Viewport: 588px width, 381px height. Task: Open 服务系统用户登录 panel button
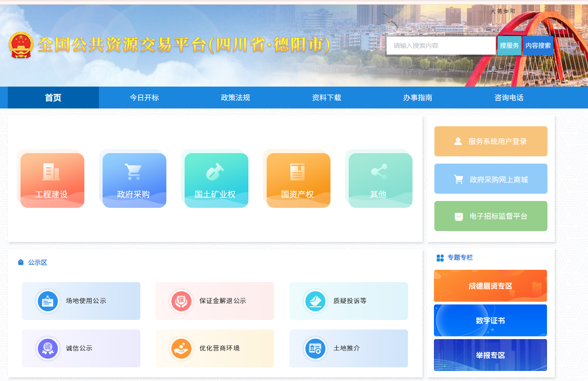click(490, 141)
